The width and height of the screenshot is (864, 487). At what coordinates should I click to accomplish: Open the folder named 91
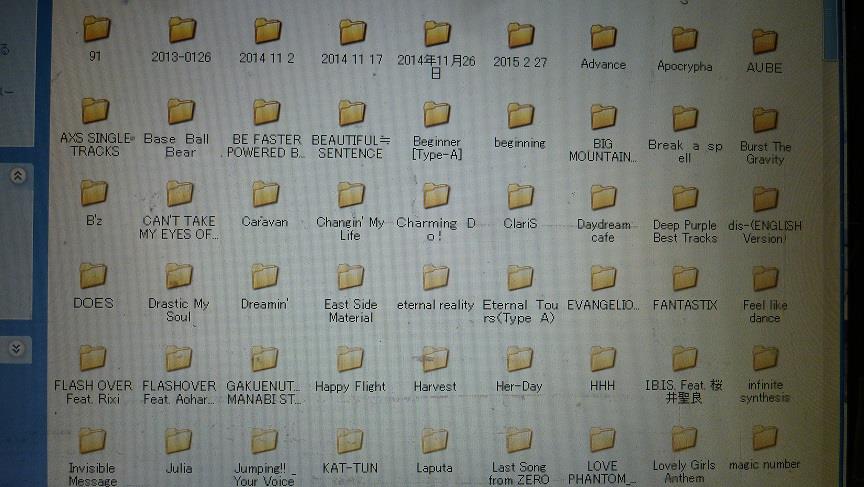click(x=96, y=29)
